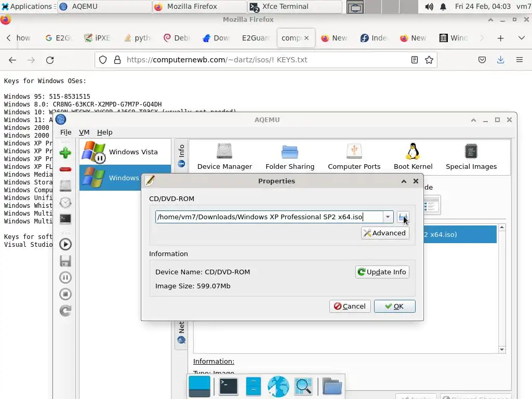Screen dimensions: 532x399
Task: Show desktop from bottom dock
Action: 199,386
